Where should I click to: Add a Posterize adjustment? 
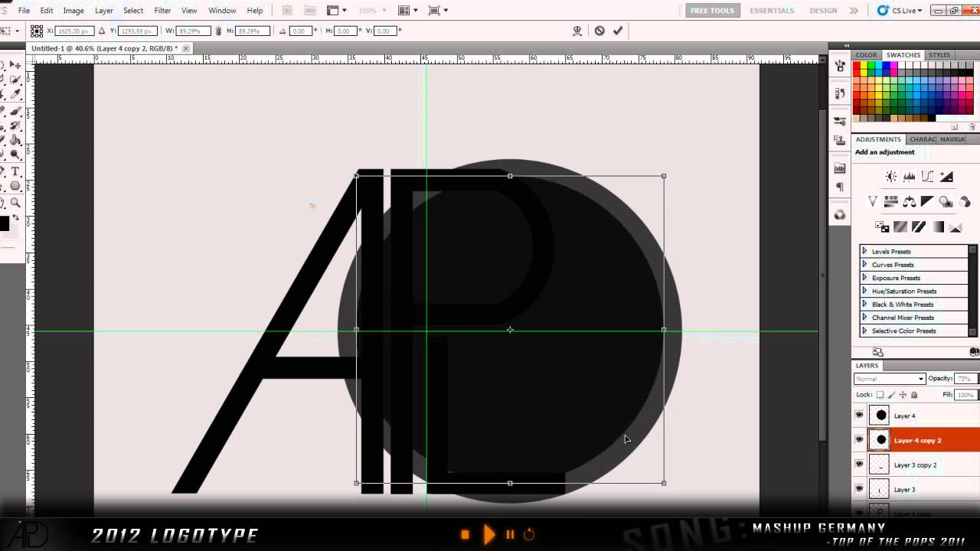coord(900,227)
